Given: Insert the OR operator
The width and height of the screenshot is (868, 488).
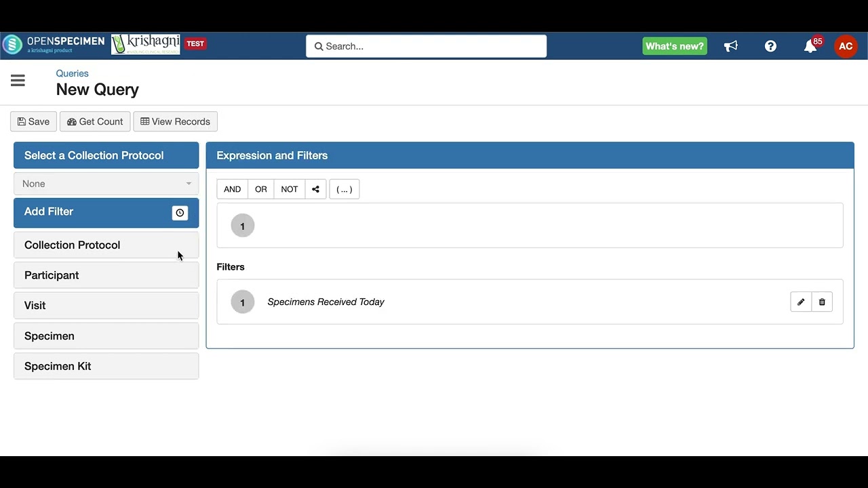Looking at the screenshot, I should 261,189.
